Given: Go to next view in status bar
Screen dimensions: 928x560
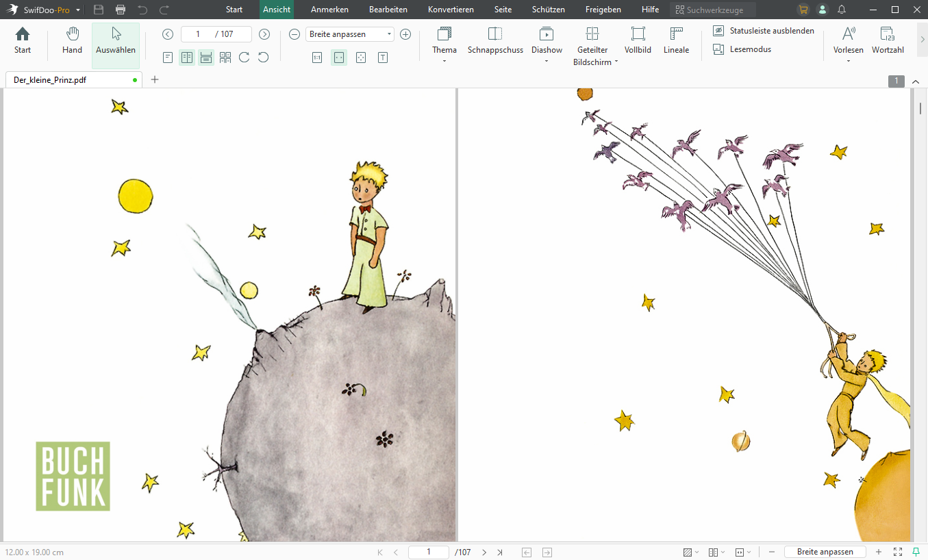Looking at the screenshot, I should (x=547, y=552).
